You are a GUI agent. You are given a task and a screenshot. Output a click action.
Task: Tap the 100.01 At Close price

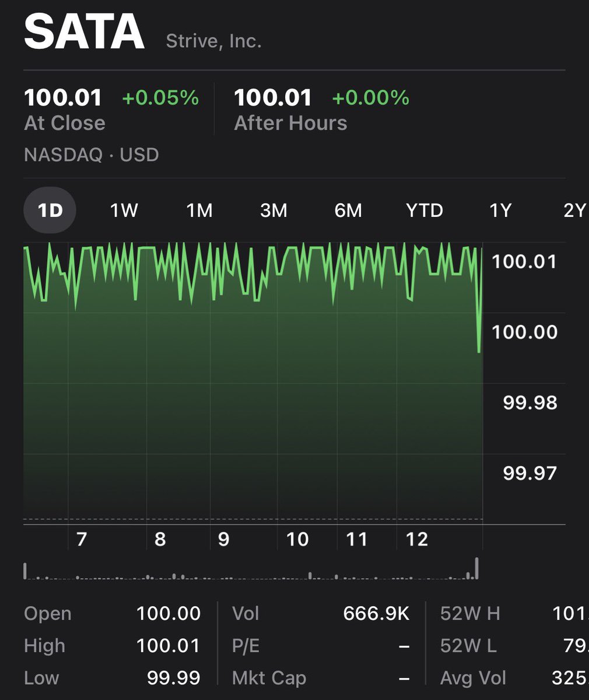63,97
